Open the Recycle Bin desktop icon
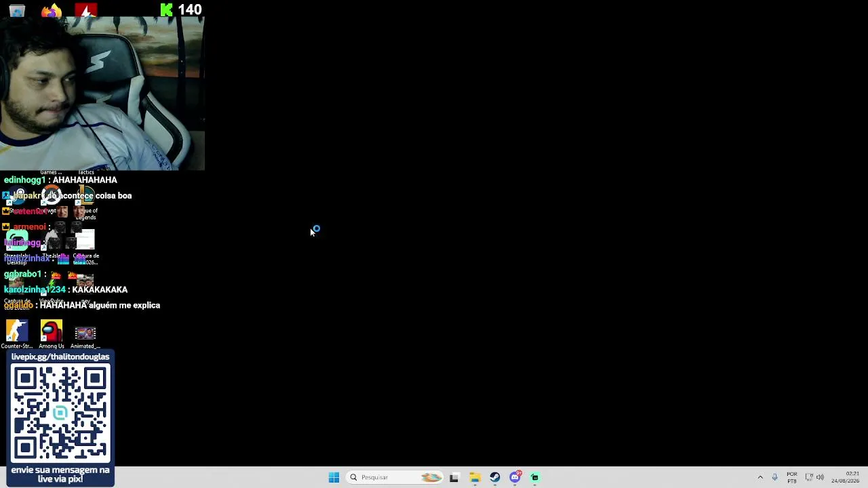 pyautogui.click(x=17, y=10)
